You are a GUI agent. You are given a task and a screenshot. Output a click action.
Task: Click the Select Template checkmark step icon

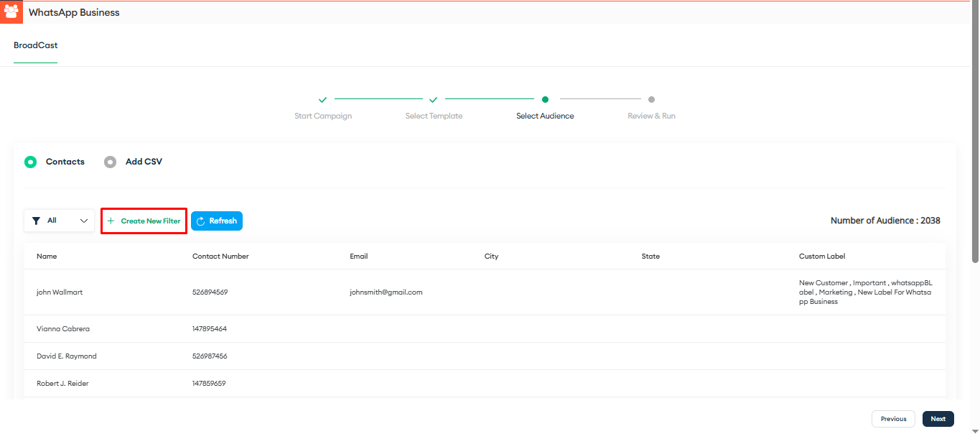click(434, 100)
